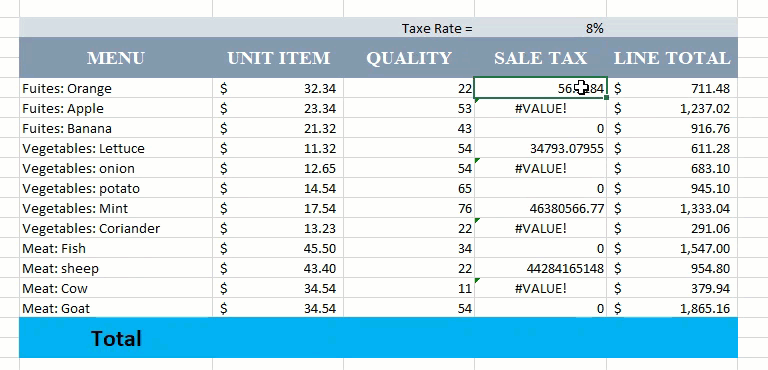This screenshot has height=370, width=768.
Task: Click the LINE TOTAL header cell
Action: pos(672,58)
